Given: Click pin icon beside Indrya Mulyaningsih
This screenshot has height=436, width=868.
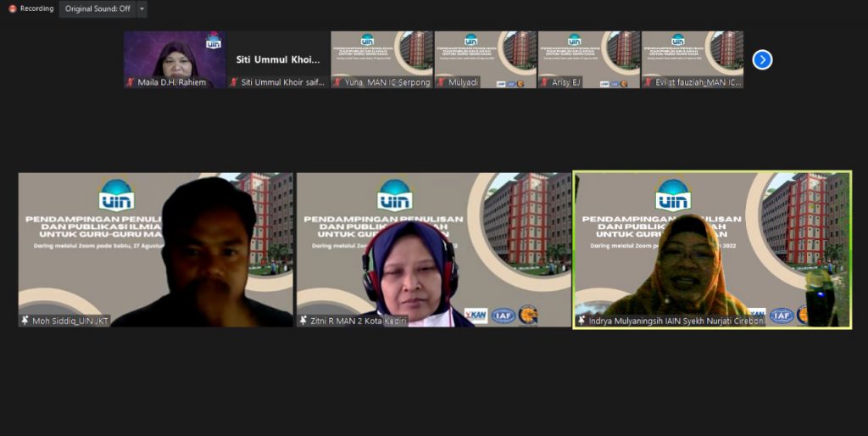Looking at the screenshot, I should pos(581,321).
